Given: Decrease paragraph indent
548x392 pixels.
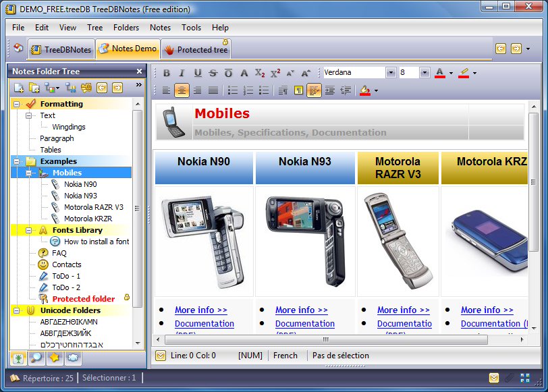Looking at the screenshot, I should pyautogui.click(x=346, y=90).
